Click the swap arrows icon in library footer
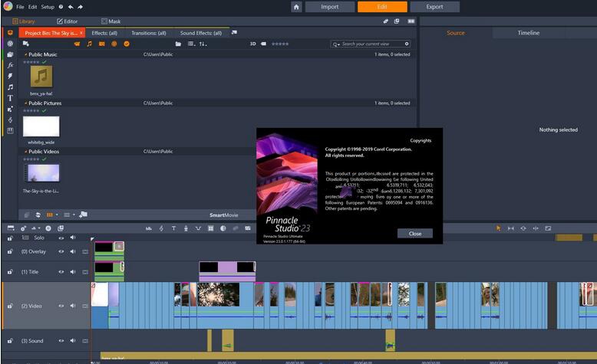This screenshot has width=597, height=364. [38, 215]
